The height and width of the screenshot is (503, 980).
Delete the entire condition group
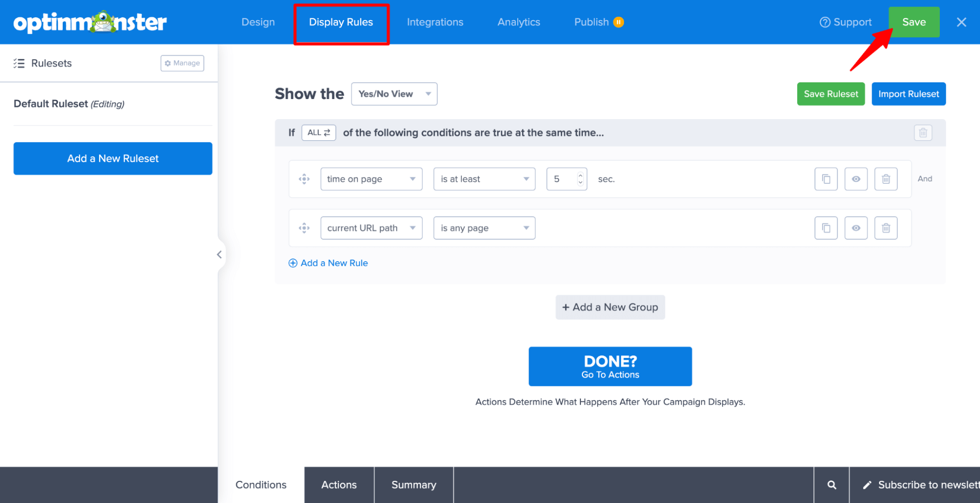coord(923,132)
